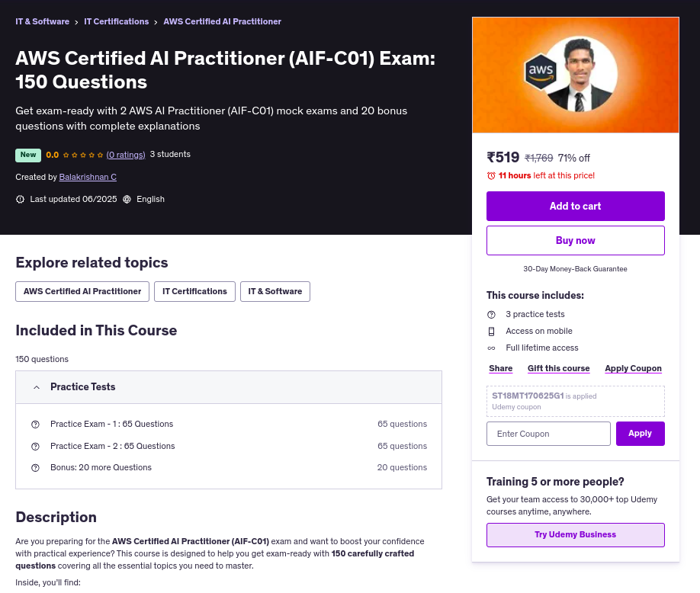Focus the Enter Coupon input field
This screenshot has height=593, width=700.
(x=548, y=434)
